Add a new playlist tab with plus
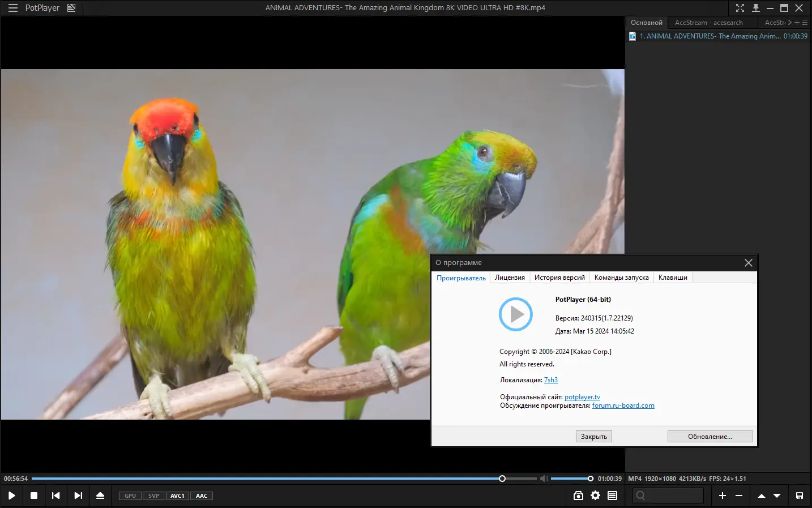This screenshot has width=812, height=508. pyautogui.click(x=797, y=23)
